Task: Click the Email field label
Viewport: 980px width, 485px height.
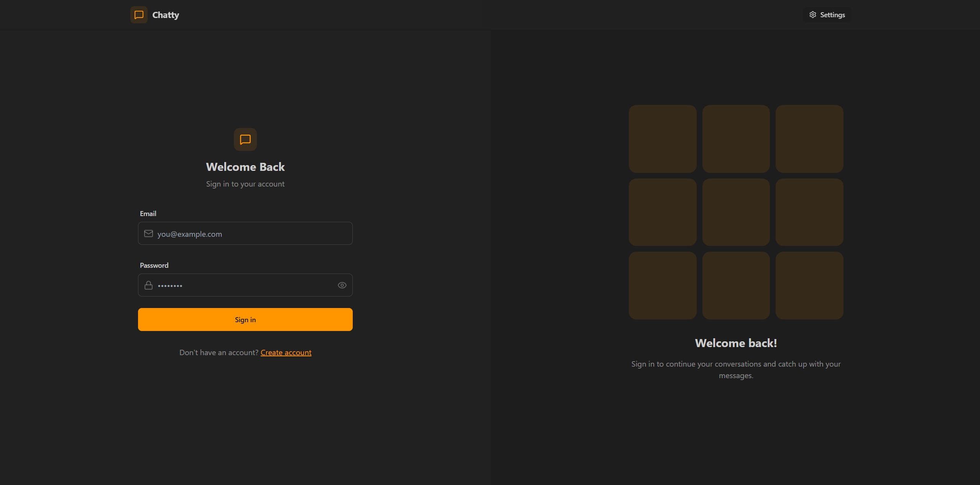Action: pos(148,214)
